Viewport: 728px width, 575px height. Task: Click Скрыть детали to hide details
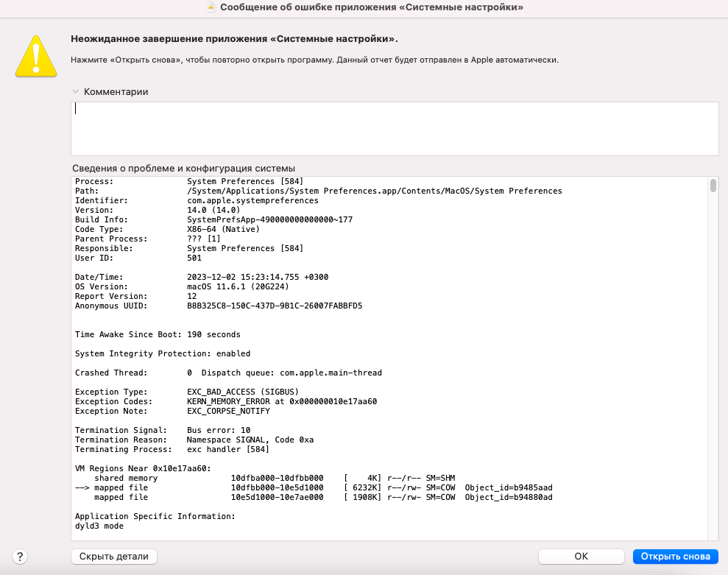tap(114, 557)
